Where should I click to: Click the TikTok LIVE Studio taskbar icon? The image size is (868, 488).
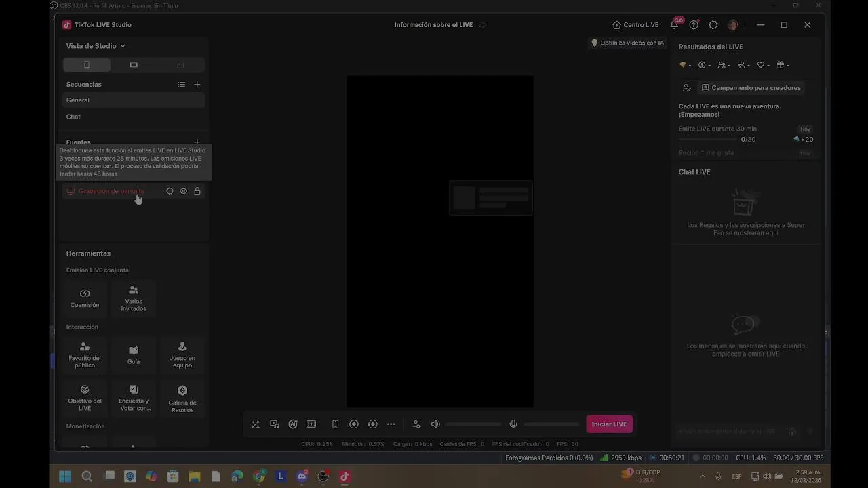pyautogui.click(x=344, y=476)
